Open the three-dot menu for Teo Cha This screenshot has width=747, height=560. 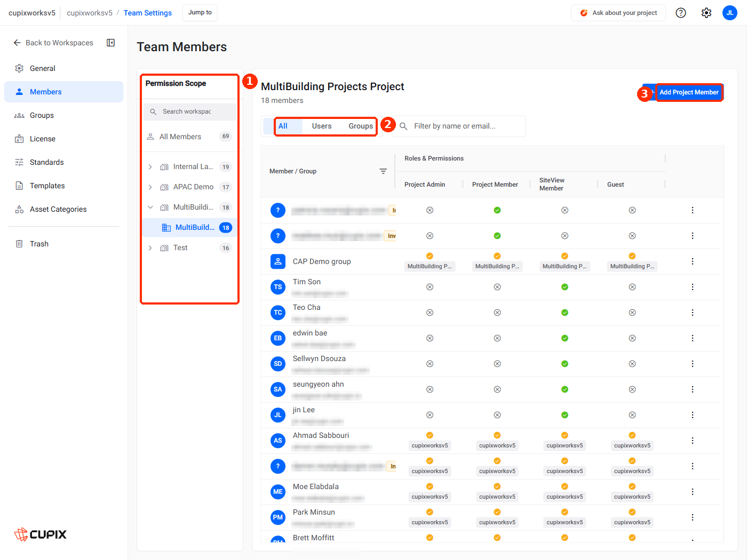click(693, 313)
